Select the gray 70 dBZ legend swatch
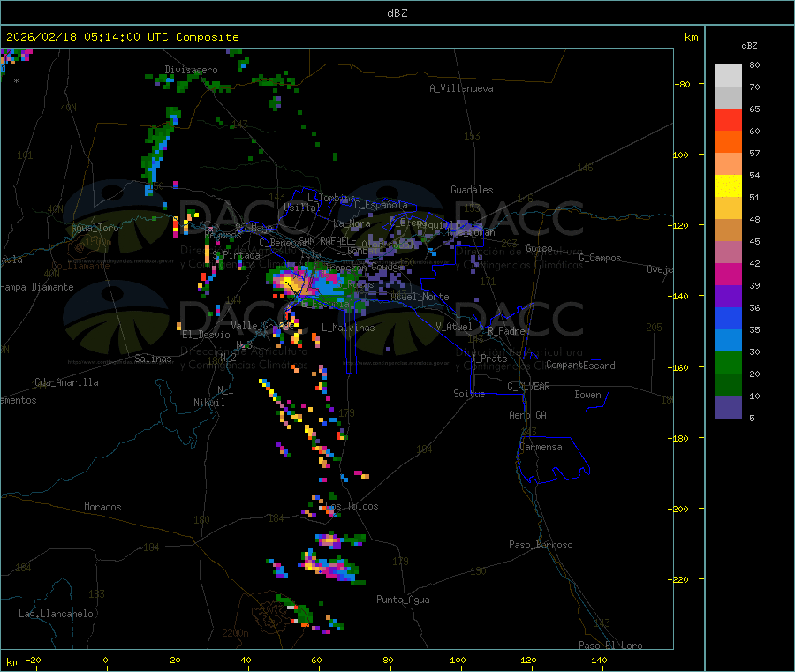The image size is (795, 672). 728,98
